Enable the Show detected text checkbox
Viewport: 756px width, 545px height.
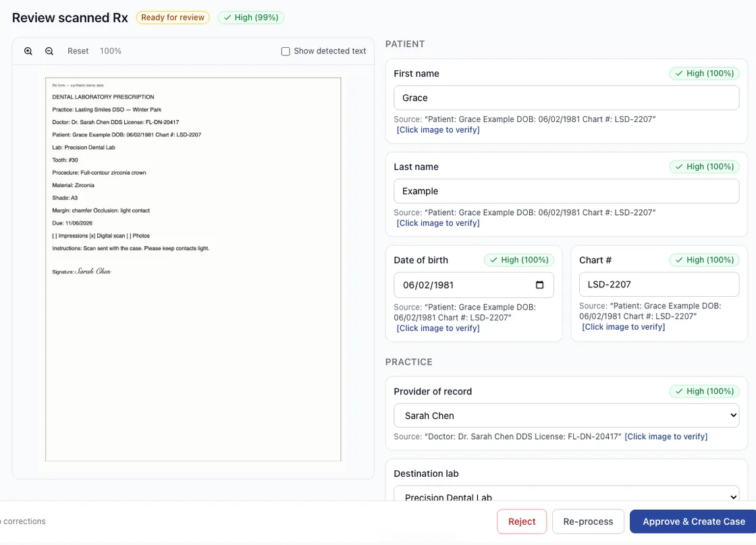286,51
